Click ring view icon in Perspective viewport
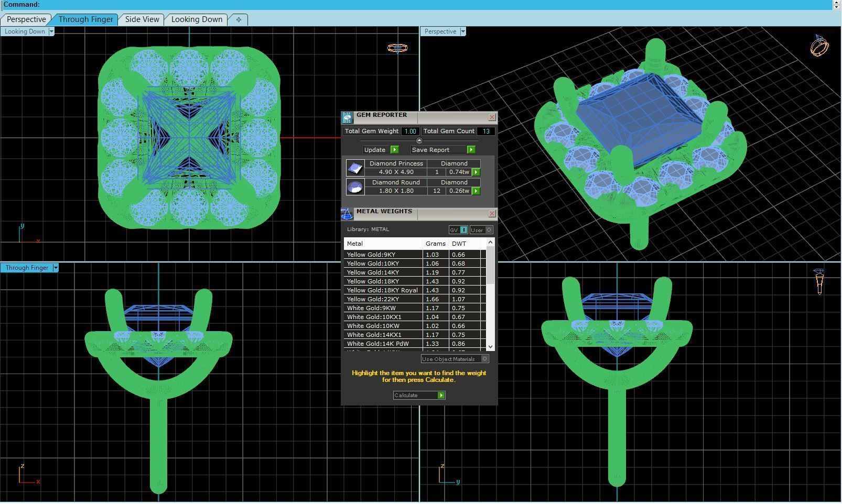The height and width of the screenshot is (504, 842). [x=819, y=46]
